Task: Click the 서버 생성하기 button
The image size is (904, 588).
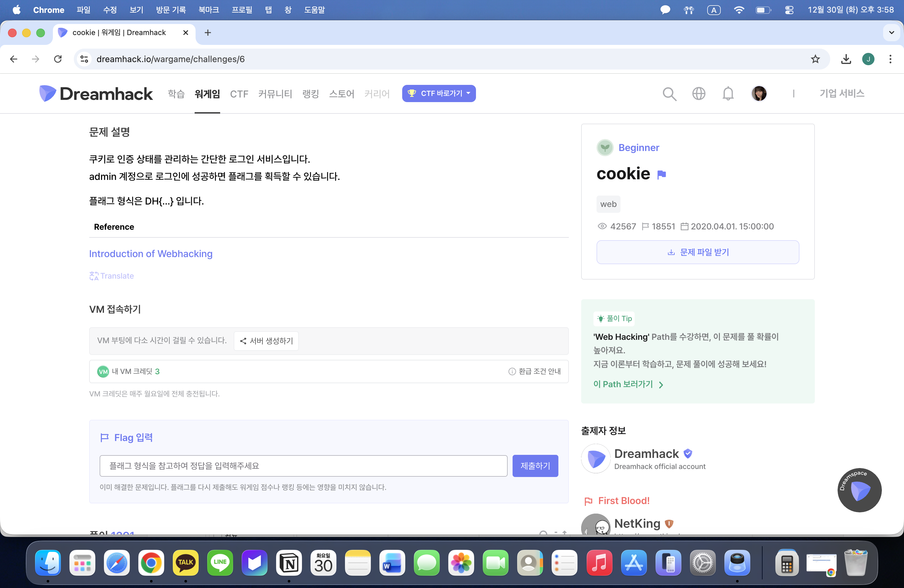Action: [266, 341]
